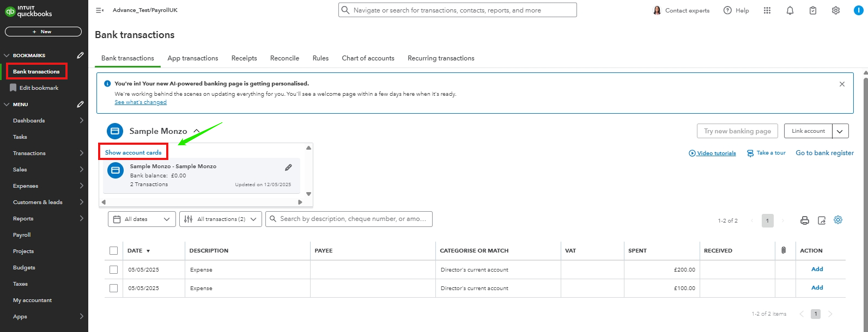The image size is (868, 332).
Task: Open the Chart of accounts tab
Action: click(x=368, y=58)
